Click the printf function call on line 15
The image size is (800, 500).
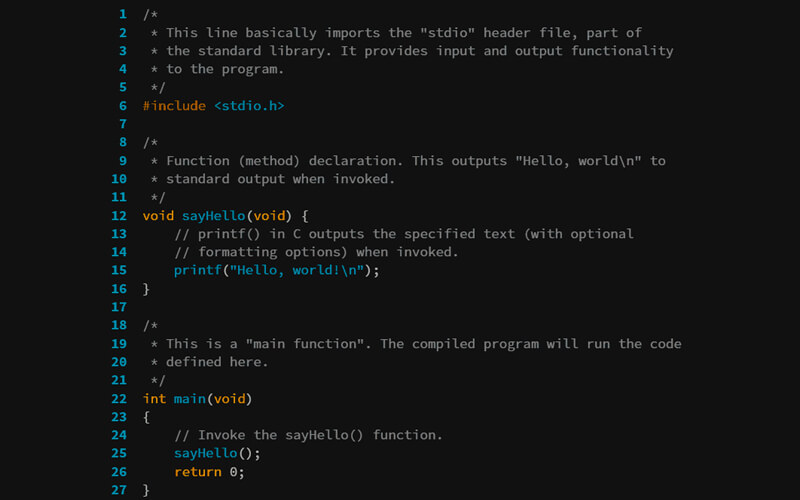pos(197,271)
